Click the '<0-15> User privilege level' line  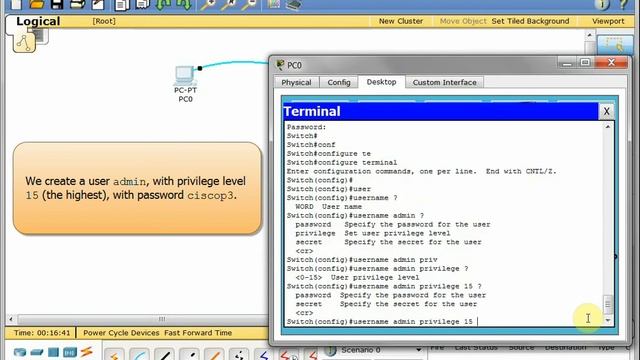click(x=357, y=278)
